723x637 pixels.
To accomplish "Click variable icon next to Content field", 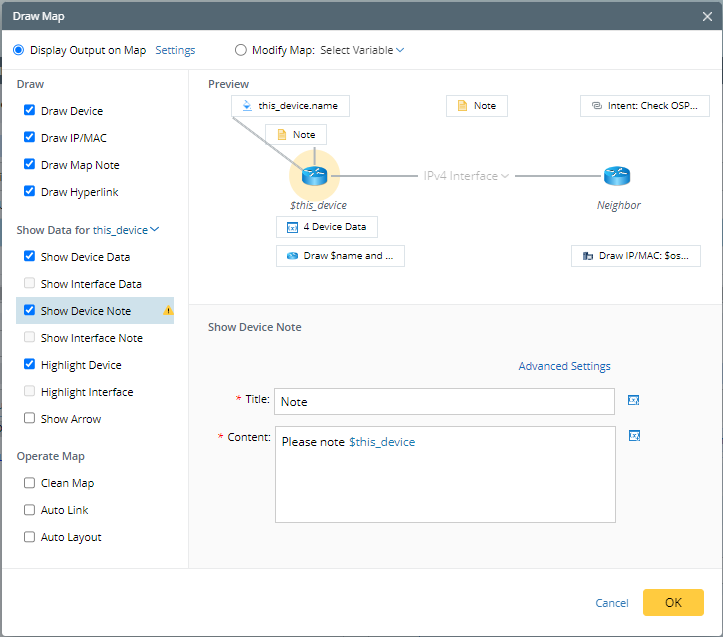I will click(x=633, y=436).
